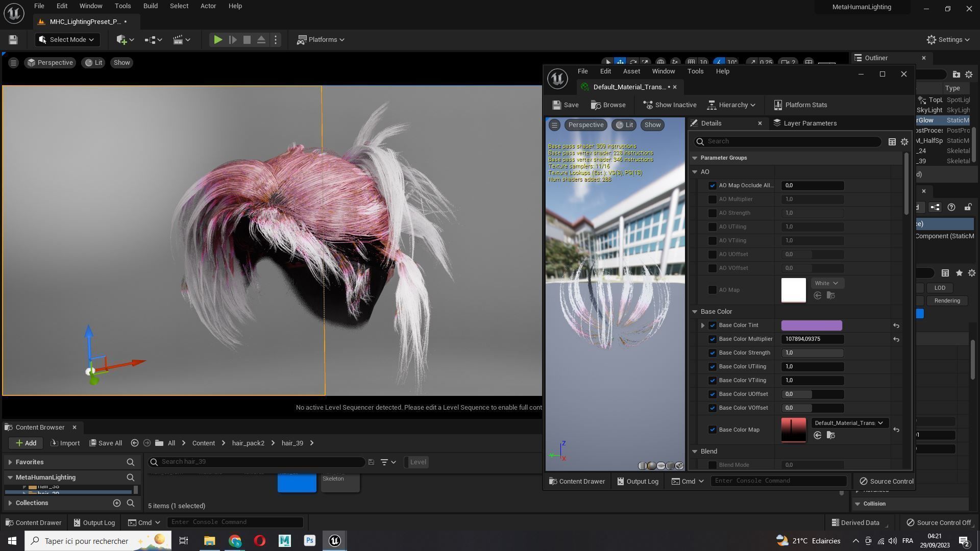Screen dimensions: 980x551
Task: Collapse the Base Color parameter group
Action: (695, 312)
